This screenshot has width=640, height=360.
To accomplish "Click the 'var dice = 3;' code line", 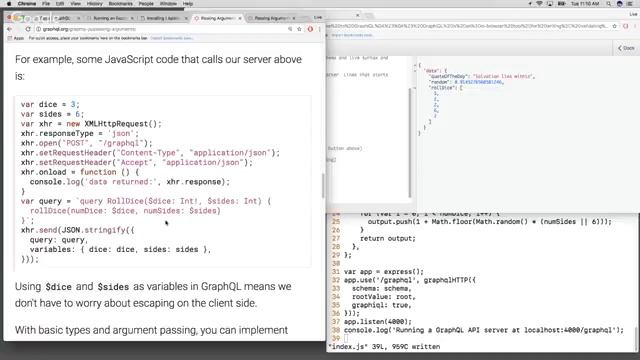I will pos(50,104).
